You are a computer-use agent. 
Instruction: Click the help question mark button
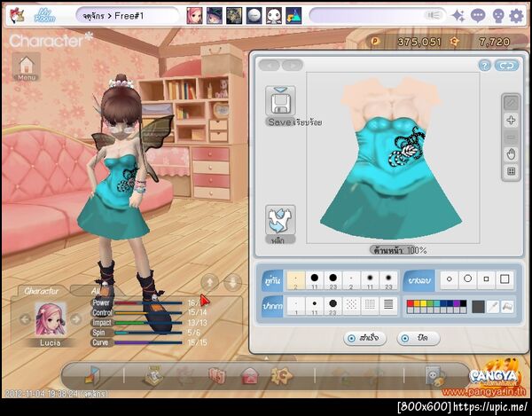[x=485, y=66]
